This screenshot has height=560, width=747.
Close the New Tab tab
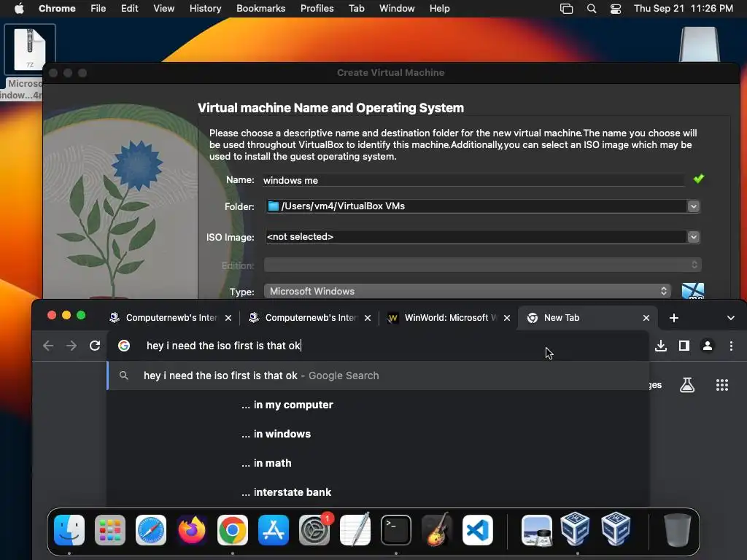pyautogui.click(x=646, y=318)
